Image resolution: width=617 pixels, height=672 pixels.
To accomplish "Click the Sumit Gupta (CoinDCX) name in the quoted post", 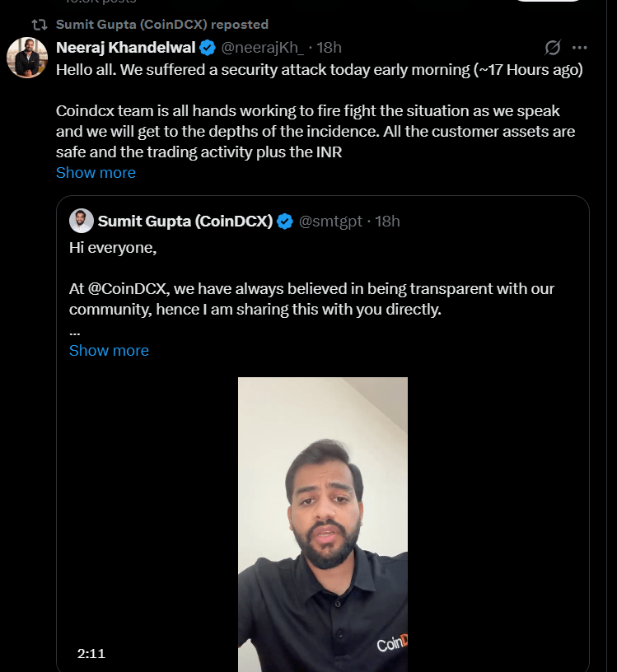I will [x=185, y=221].
